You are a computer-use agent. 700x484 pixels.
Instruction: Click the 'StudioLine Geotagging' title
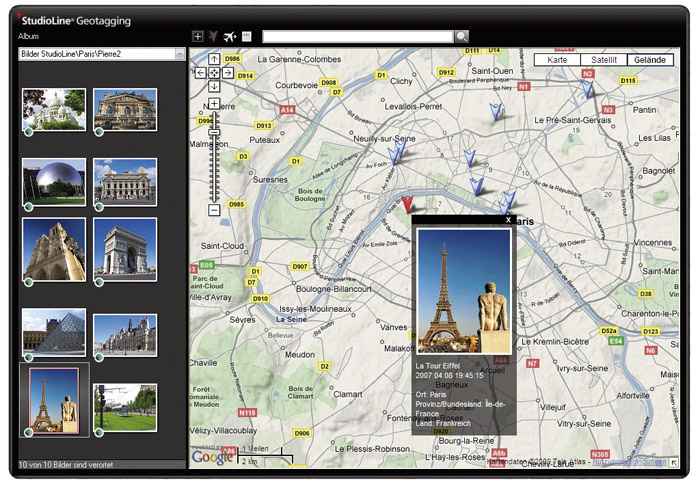[x=76, y=21]
